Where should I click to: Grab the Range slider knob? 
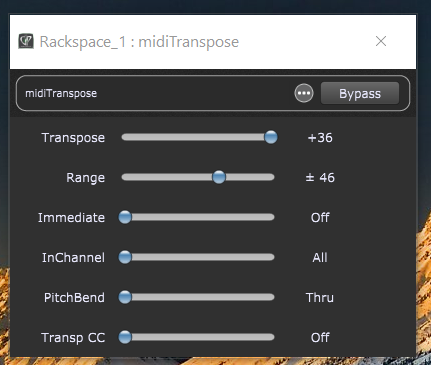click(x=219, y=177)
